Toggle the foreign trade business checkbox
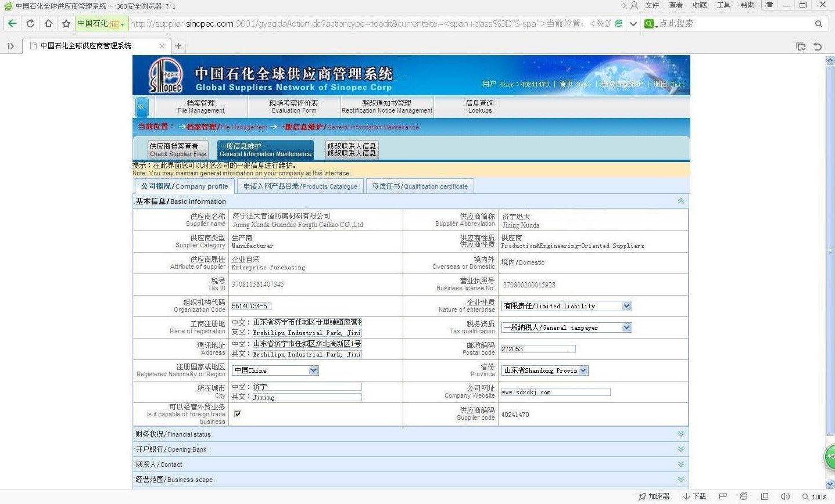This screenshot has width=835, height=504. click(x=237, y=414)
